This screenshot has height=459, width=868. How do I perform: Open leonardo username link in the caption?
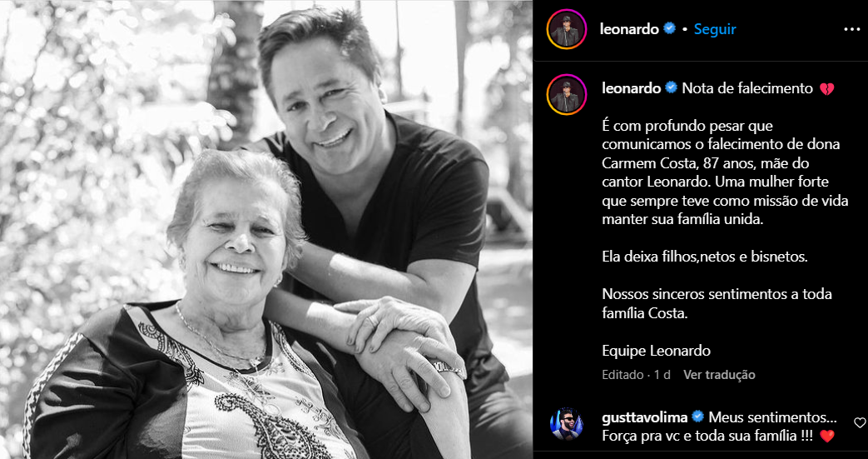point(631,88)
